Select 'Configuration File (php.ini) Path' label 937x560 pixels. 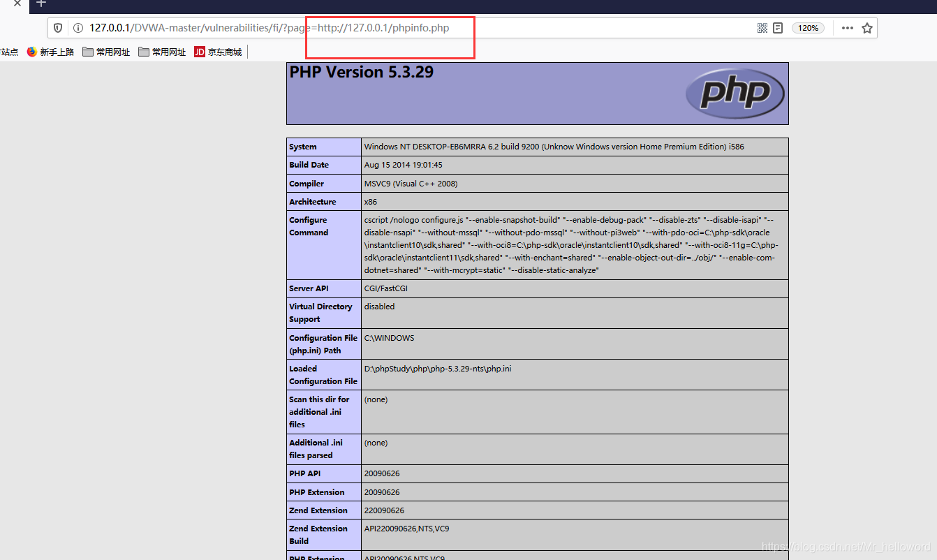point(323,344)
